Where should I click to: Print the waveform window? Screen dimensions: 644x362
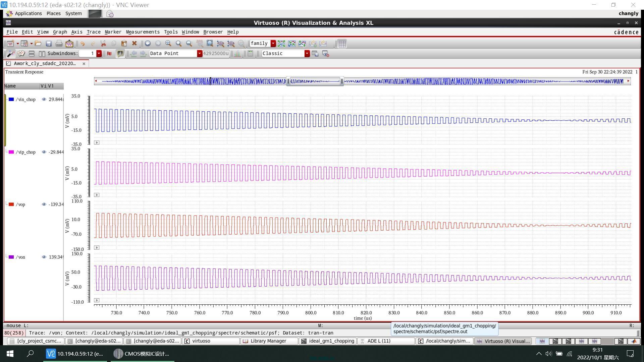click(x=59, y=44)
